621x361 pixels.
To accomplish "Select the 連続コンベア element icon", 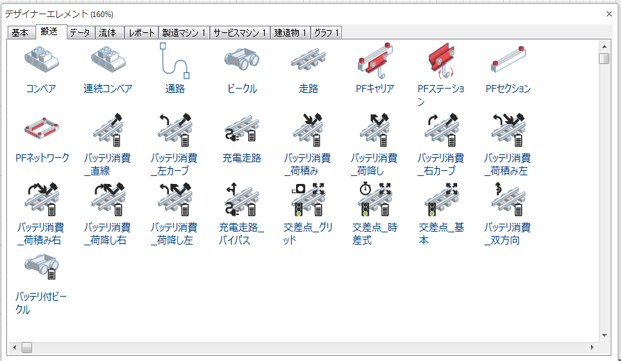I will (x=108, y=60).
